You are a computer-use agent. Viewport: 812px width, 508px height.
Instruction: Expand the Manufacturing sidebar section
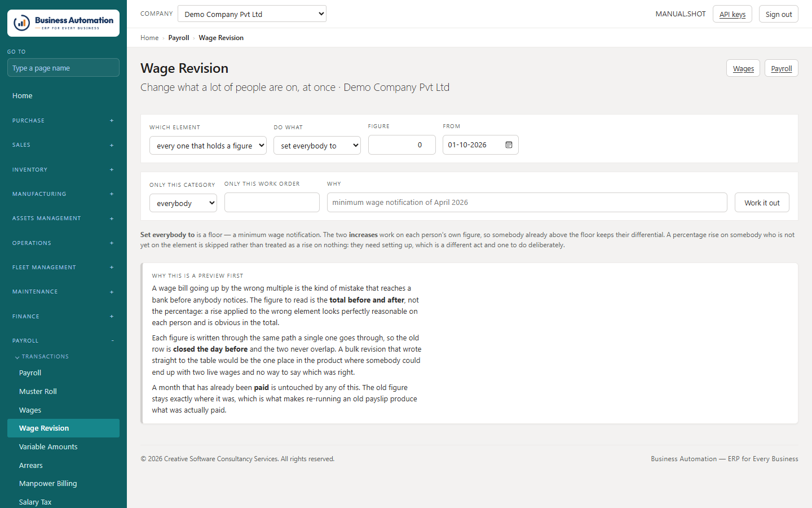click(x=63, y=194)
